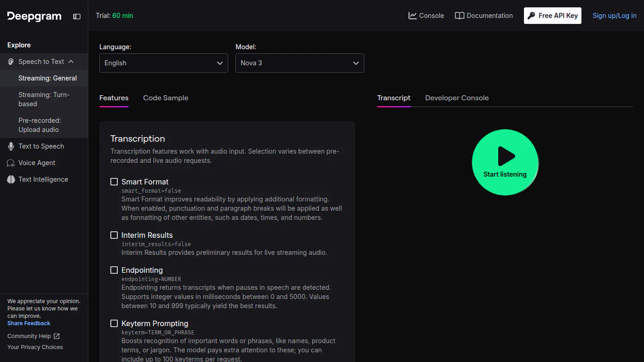Image resolution: width=644 pixels, height=362 pixels.
Task: Collapse the Speech to Text section chevron
Action: point(71,62)
